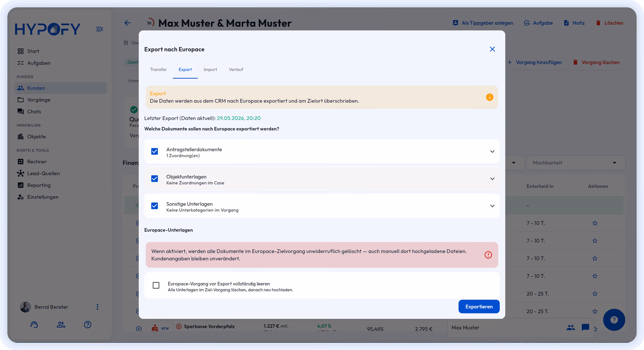Click Löschen in the top bar
The width and height of the screenshot is (644, 350).
pyautogui.click(x=609, y=23)
